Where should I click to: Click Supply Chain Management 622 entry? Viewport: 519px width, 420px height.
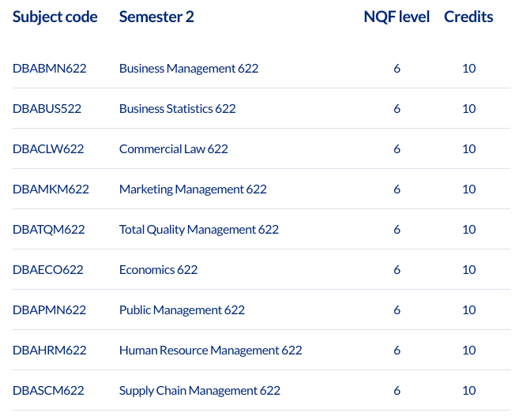pos(200,390)
